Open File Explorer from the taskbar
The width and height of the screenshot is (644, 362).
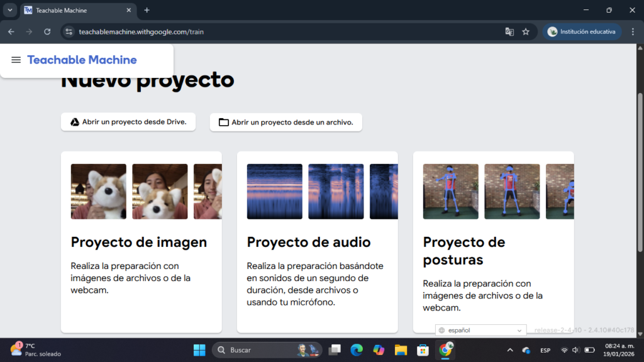401,349
